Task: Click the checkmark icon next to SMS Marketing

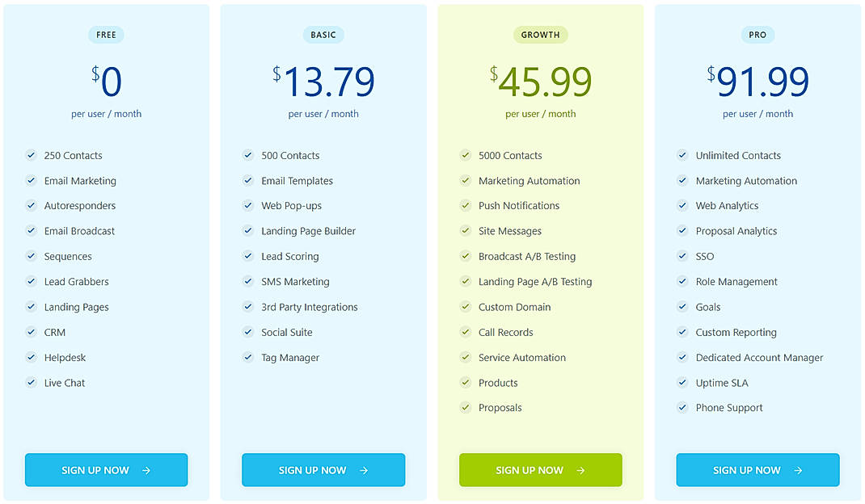Action: tap(248, 281)
